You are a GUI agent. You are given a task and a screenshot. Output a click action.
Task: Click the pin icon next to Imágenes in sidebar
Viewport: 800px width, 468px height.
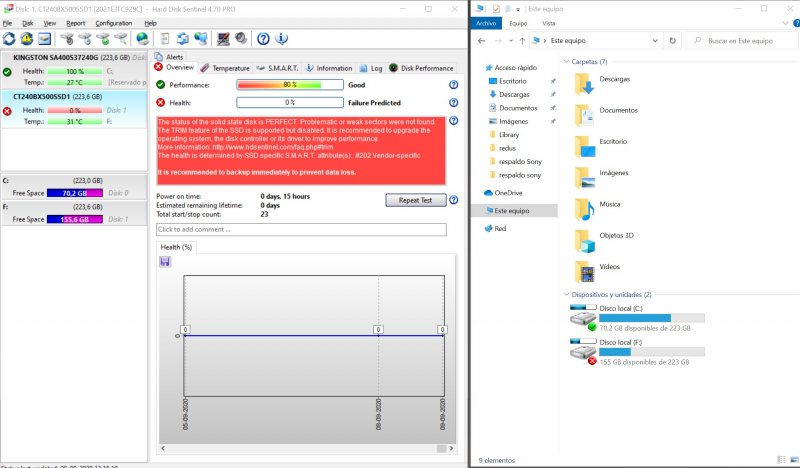(x=553, y=121)
